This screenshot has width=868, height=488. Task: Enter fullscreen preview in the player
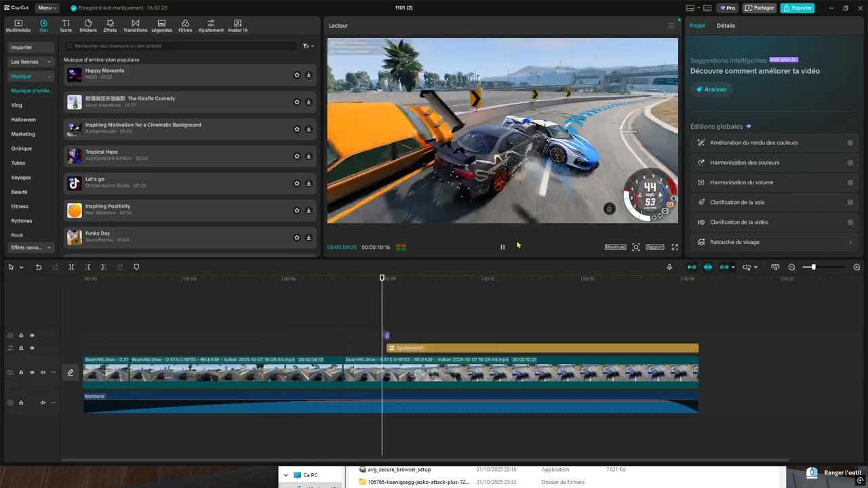pyautogui.click(x=675, y=247)
